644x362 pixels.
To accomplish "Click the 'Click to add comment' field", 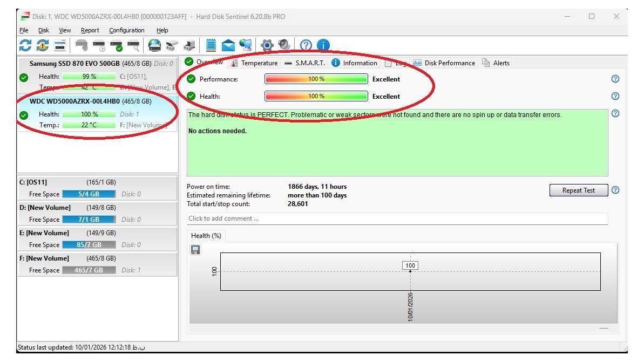I will [x=397, y=218].
